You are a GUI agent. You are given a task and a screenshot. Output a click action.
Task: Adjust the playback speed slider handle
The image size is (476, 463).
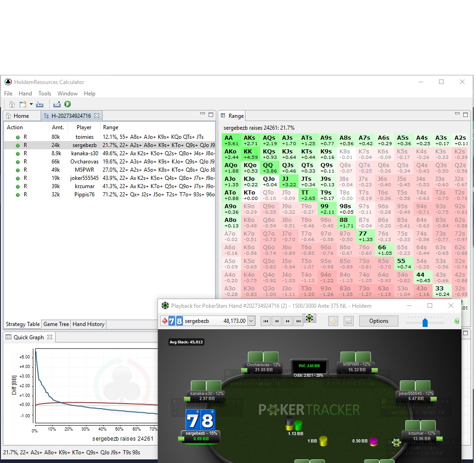[x=425, y=323]
